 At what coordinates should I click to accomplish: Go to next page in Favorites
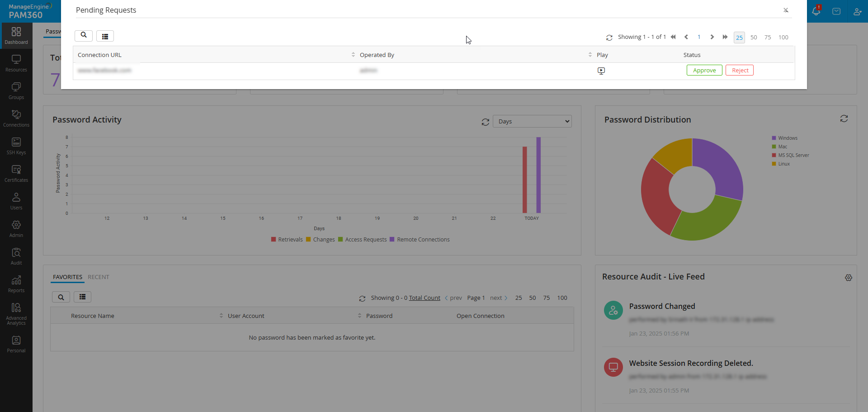(499, 298)
